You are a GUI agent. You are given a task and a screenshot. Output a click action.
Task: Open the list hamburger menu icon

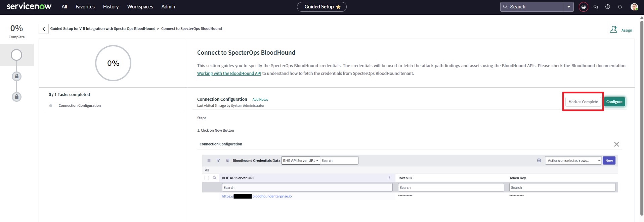209,161
